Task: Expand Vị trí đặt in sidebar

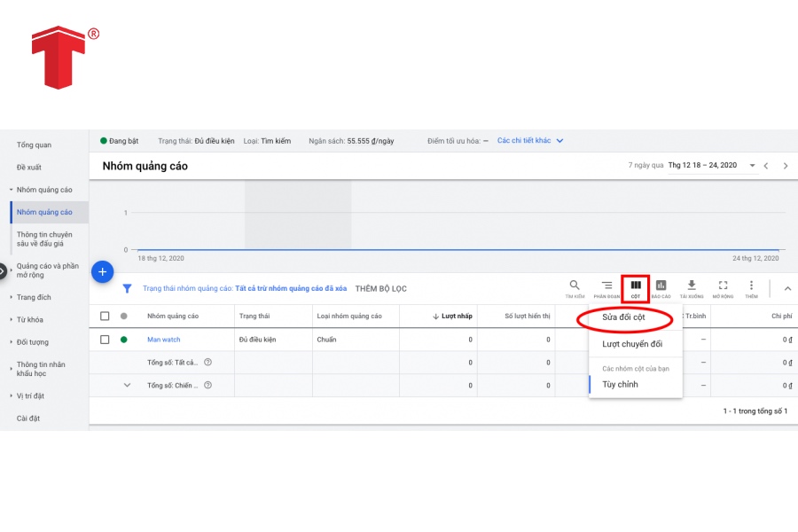Action: point(12,395)
